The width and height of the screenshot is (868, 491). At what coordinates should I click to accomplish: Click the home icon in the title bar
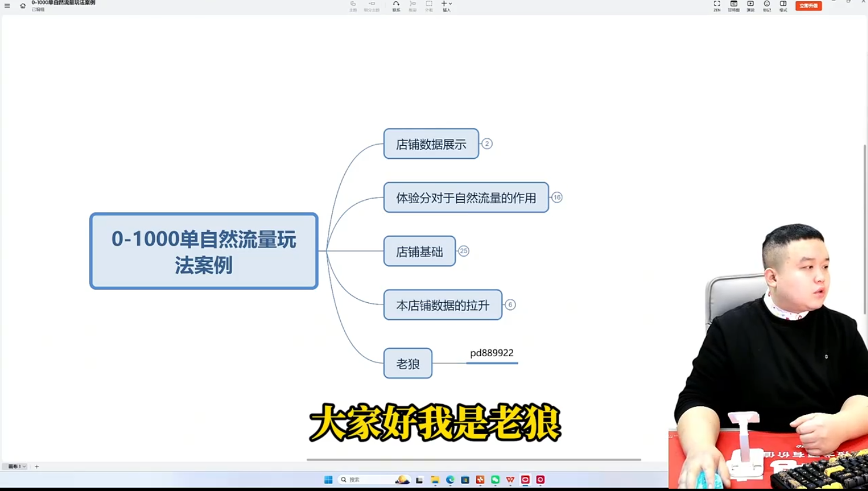click(23, 6)
